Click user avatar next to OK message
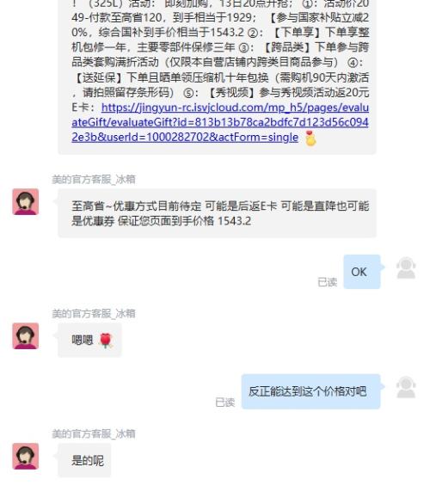This screenshot has height=504, width=430. click(406, 268)
